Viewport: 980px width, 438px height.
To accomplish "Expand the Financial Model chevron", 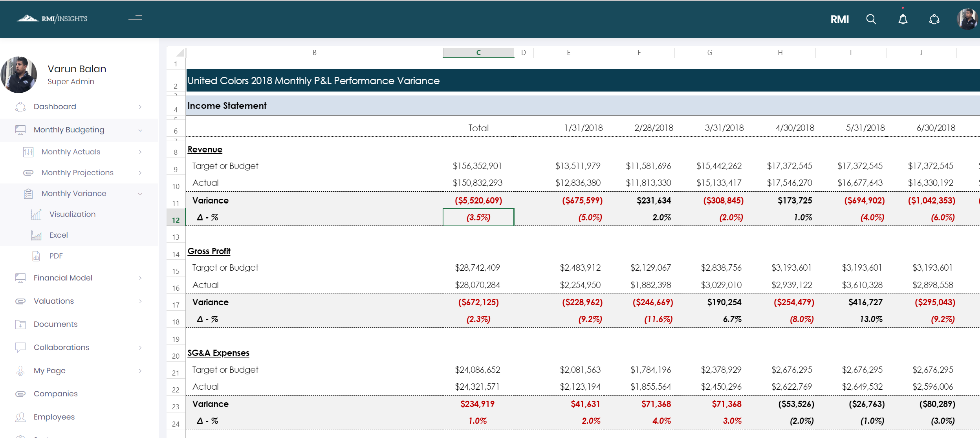I will (140, 278).
